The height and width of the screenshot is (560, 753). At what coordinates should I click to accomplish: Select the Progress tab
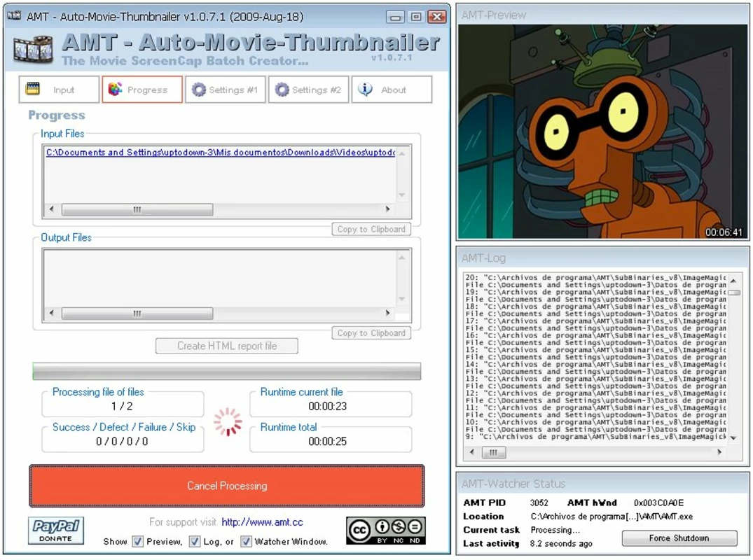pyautogui.click(x=142, y=90)
